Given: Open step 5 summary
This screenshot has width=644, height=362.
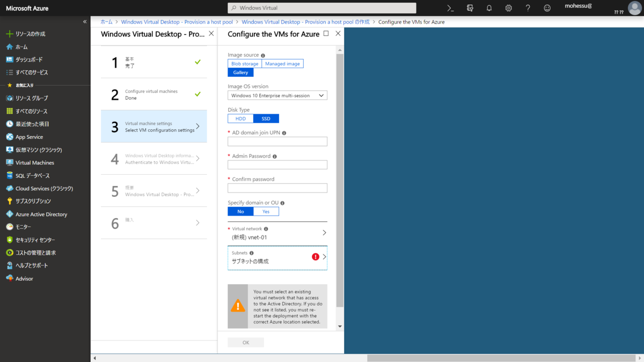Looking at the screenshot, I should point(154,191).
